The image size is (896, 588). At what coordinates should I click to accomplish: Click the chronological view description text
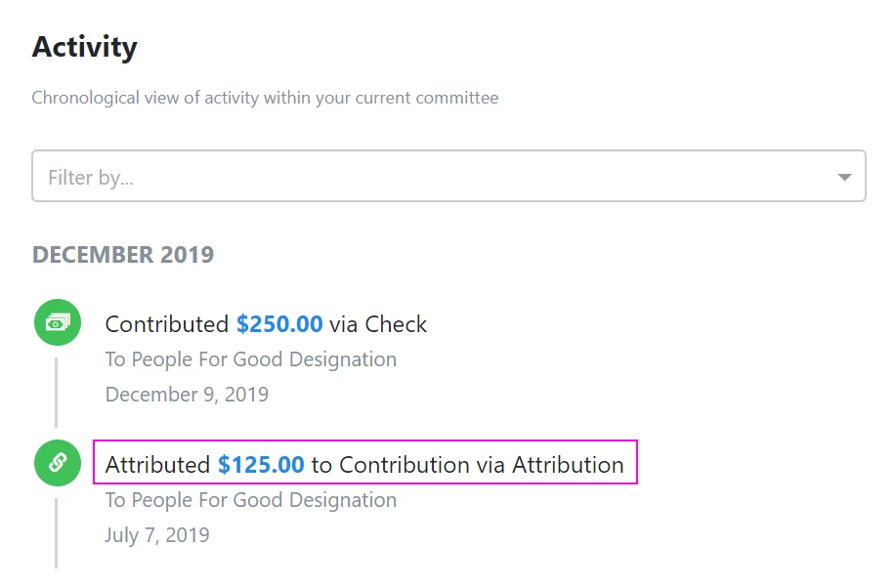(x=265, y=98)
